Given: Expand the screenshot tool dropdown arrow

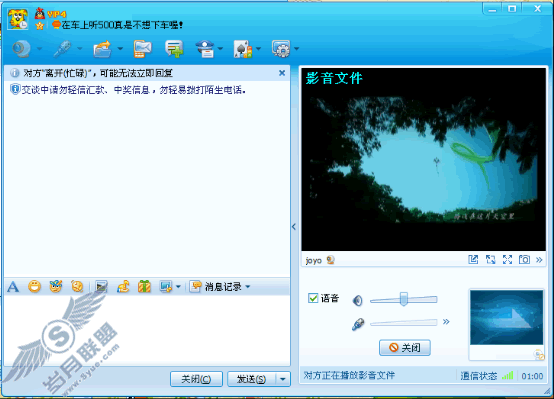Looking at the screenshot, I should click(178, 286).
